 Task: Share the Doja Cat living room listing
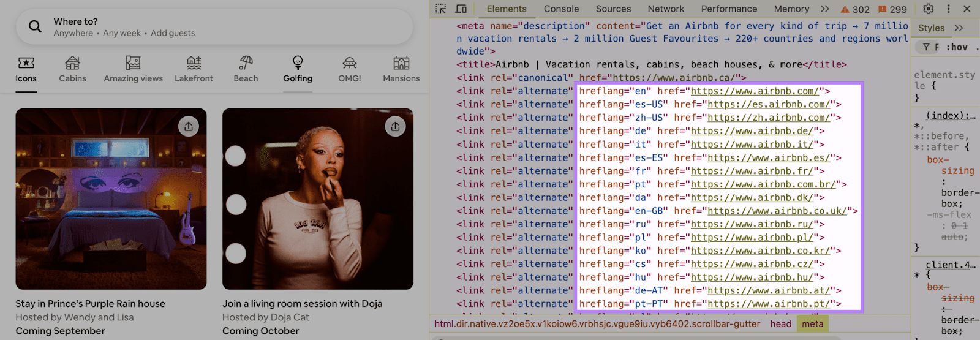[x=395, y=126]
